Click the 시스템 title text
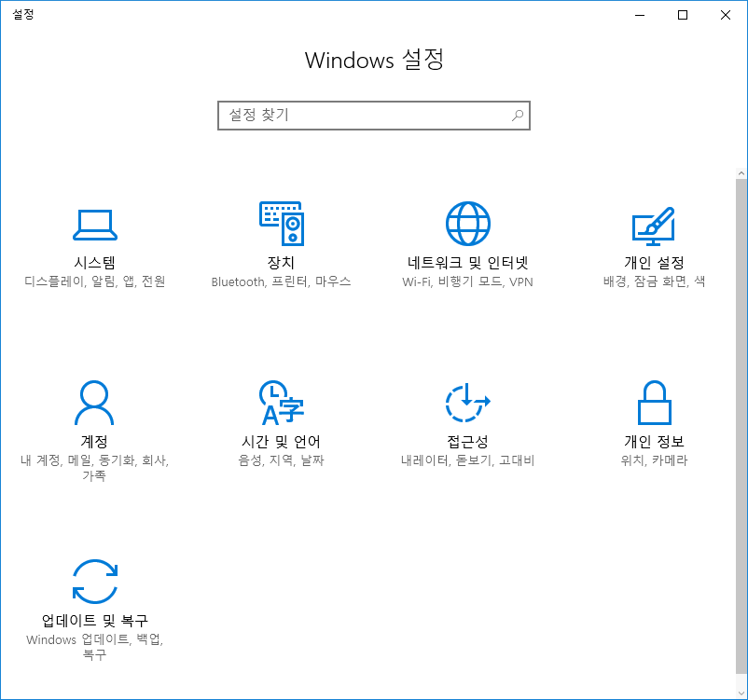Viewport: 748px width, 700px height. (94, 263)
